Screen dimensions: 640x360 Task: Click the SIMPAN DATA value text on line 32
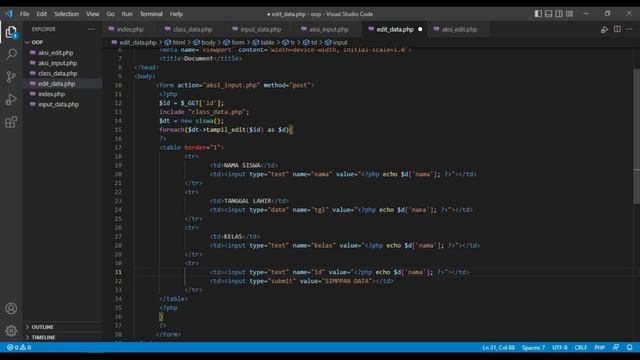(348, 281)
